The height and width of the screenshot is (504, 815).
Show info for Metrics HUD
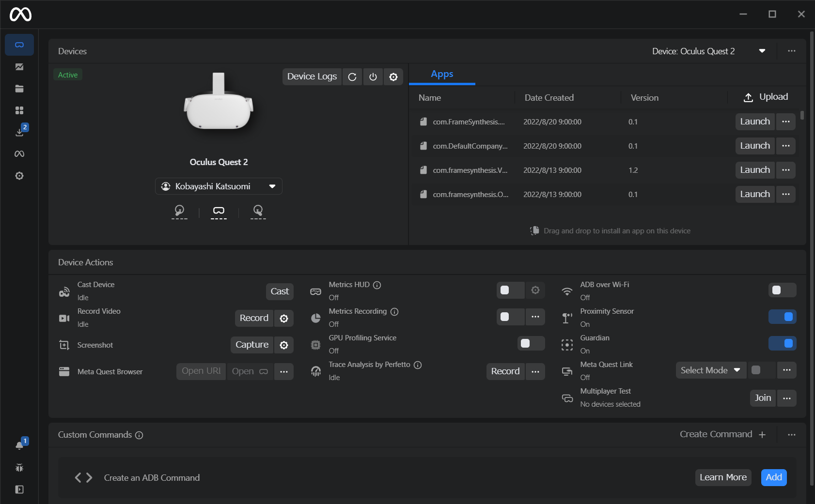tap(377, 285)
